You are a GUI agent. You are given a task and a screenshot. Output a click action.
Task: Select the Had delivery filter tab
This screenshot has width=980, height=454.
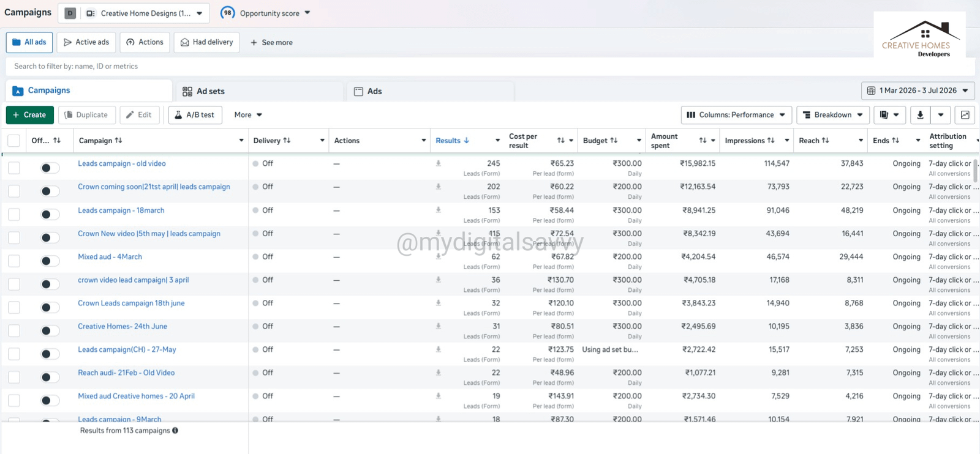tap(206, 42)
